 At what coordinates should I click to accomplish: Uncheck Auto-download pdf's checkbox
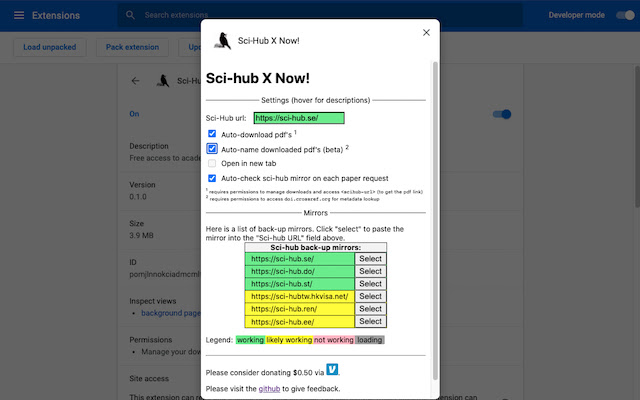[212, 133]
